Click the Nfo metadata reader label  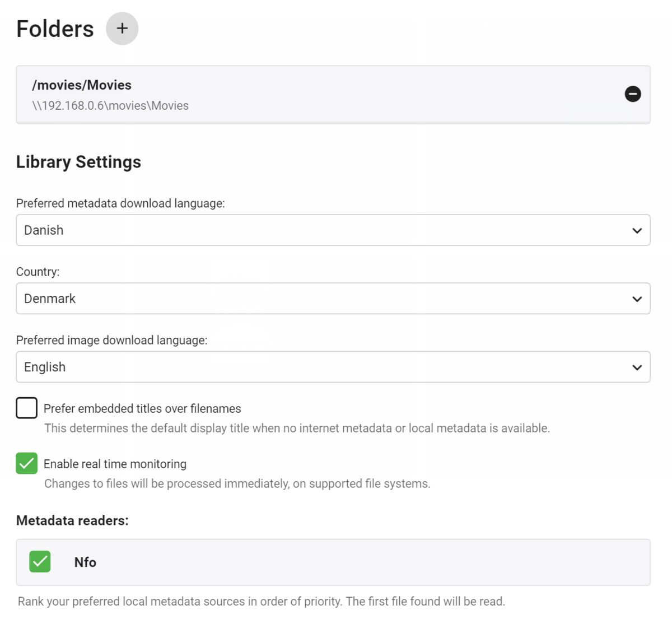(x=85, y=562)
